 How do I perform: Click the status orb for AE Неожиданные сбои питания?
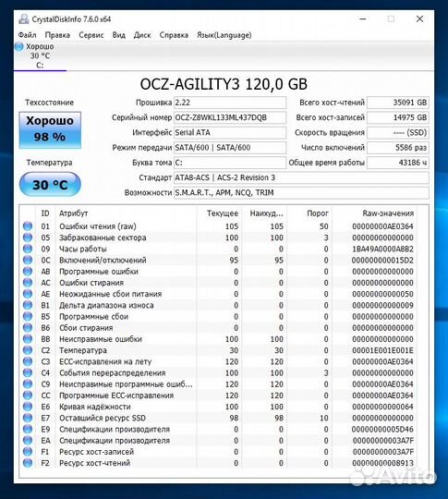pyautogui.click(x=28, y=294)
